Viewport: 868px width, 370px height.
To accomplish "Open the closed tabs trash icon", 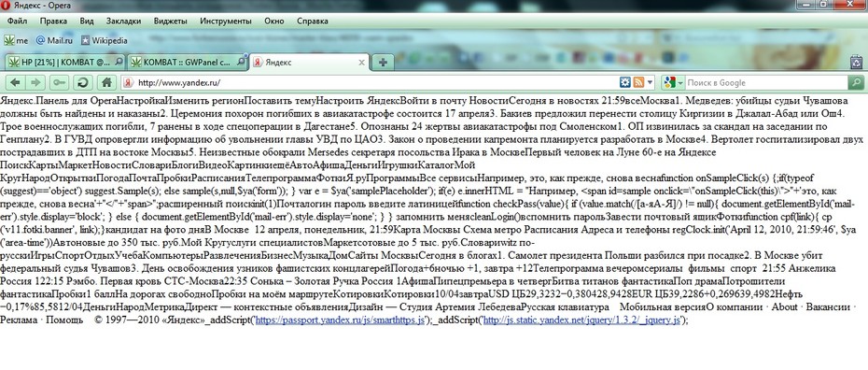I will (856, 62).
